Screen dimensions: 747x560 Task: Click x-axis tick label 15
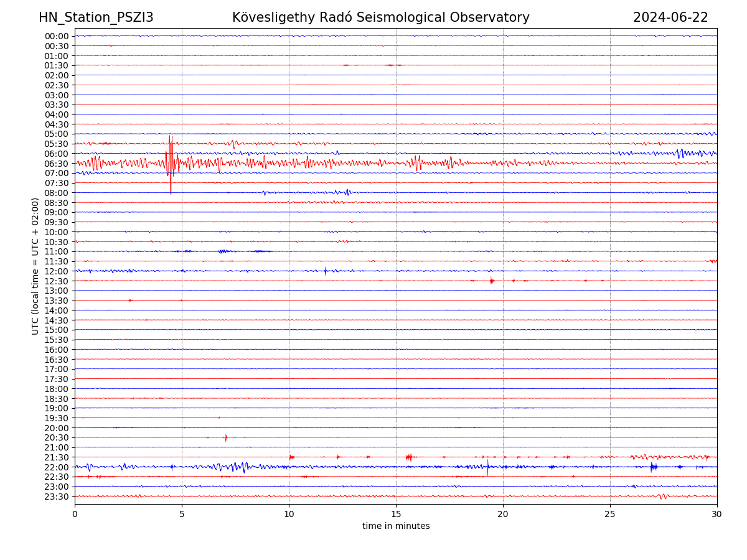(396, 514)
